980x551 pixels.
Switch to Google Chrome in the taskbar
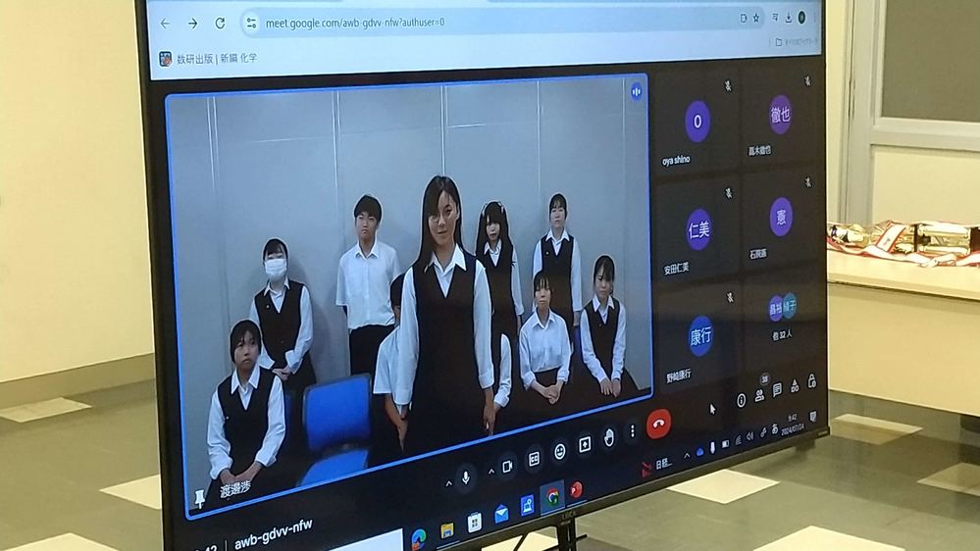(x=552, y=498)
